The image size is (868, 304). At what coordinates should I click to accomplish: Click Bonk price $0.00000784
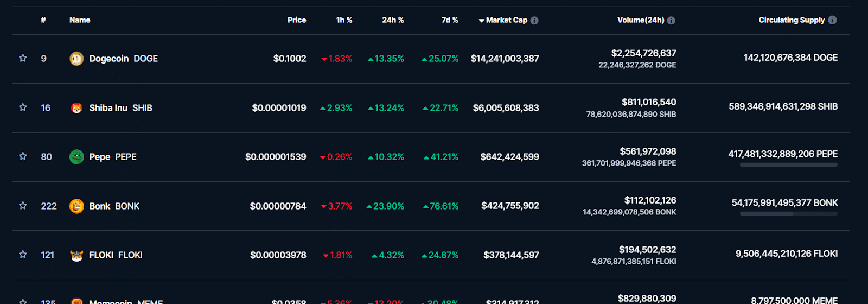click(278, 206)
